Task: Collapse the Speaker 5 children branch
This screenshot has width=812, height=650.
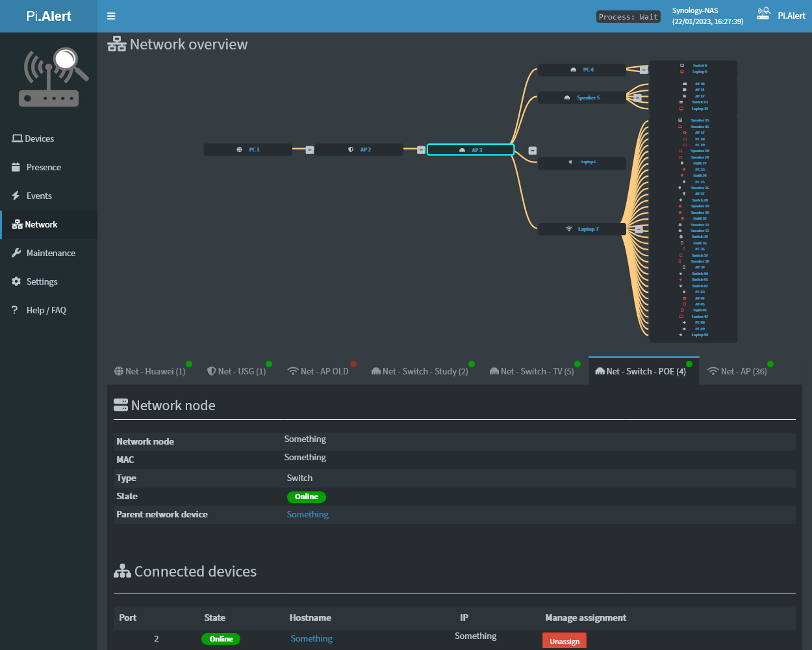Action: click(637, 97)
